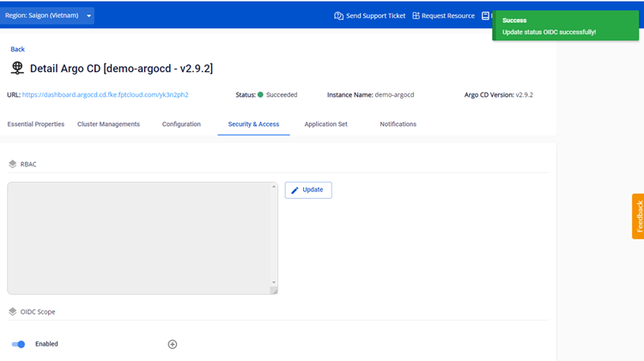Click the green Succeeded status dot
This screenshot has width=644, height=361.
pyautogui.click(x=260, y=95)
